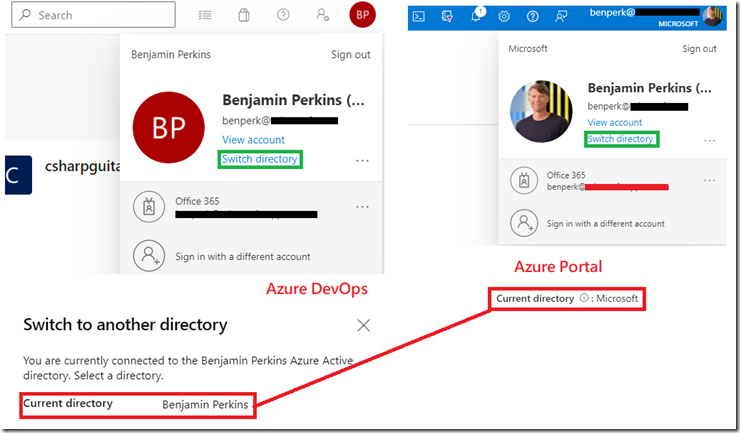
Task: Click Sign out in the Azure DevOps panel
Action: [351, 55]
